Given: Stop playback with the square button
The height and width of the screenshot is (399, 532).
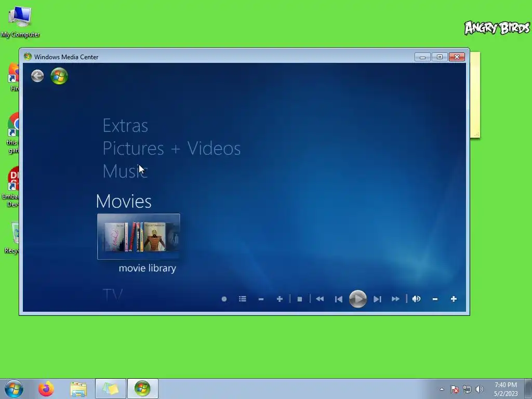Looking at the screenshot, I should [300, 299].
